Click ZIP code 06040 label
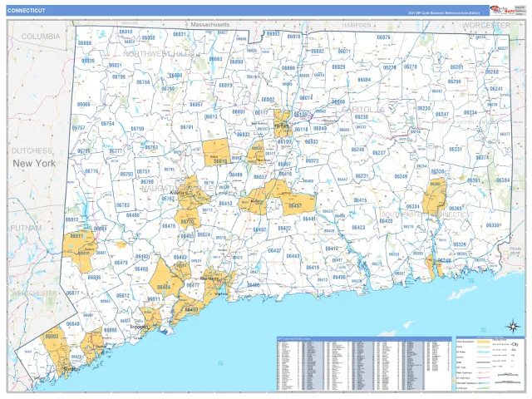 [320, 128]
